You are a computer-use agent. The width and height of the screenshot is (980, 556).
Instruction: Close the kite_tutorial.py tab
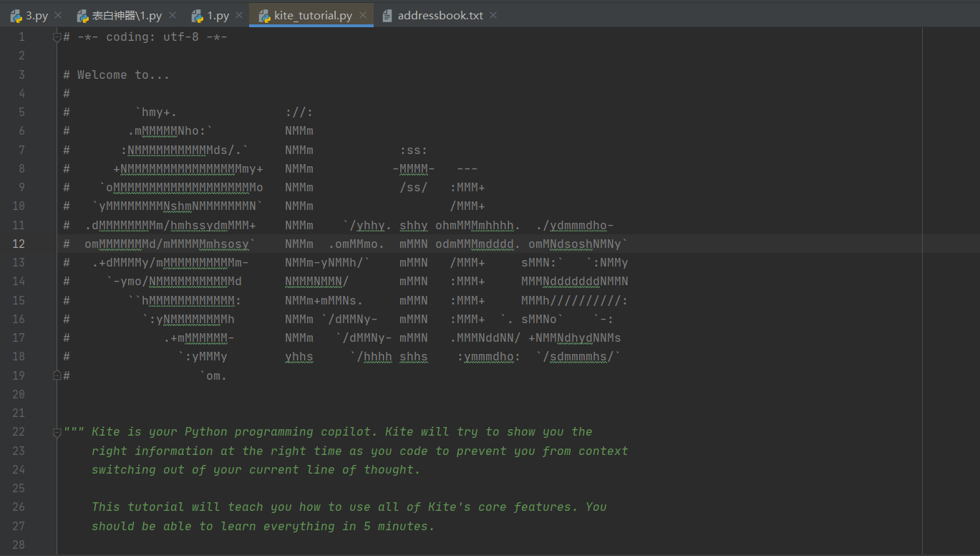tap(363, 15)
